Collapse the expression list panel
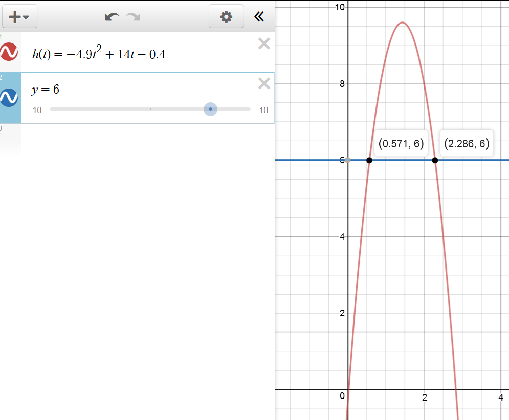 tap(259, 17)
